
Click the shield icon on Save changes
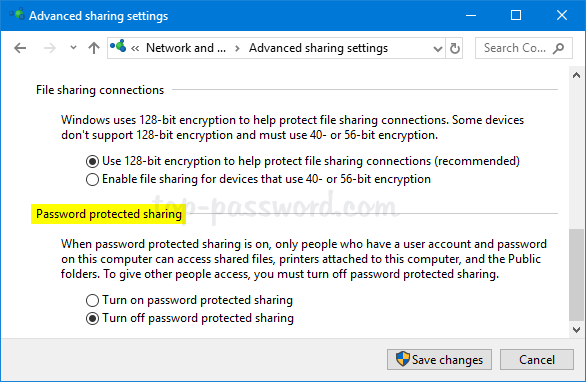(x=403, y=359)
